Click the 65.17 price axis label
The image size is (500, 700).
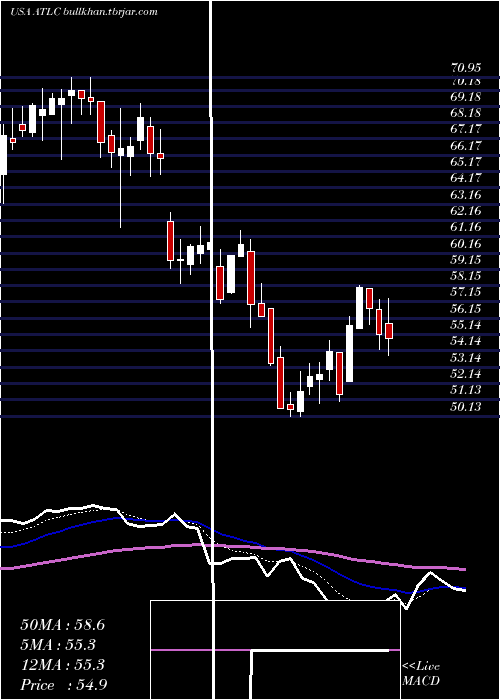(x=466, y=162)
